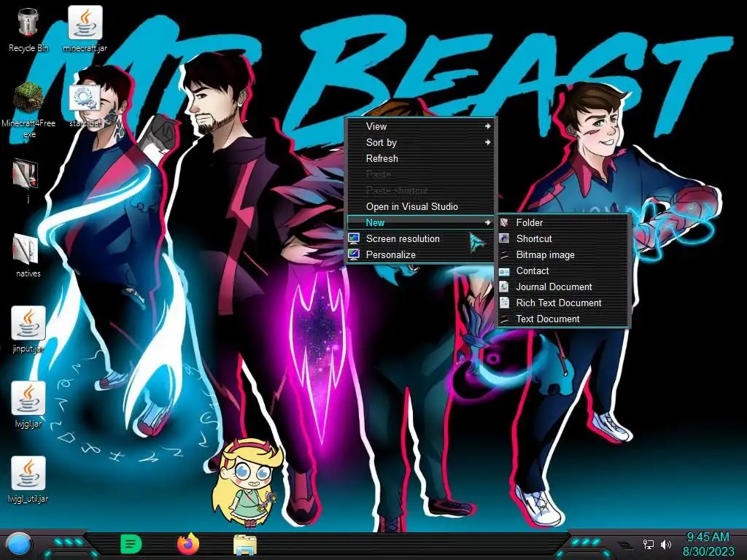This screenshot has height=560, width=747.
Task: Click the "Recycle Bin" label text
Action: (28, 48)
